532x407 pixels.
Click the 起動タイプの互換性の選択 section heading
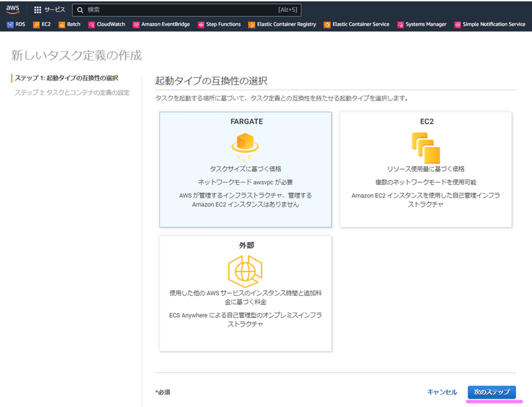(211, 80)
